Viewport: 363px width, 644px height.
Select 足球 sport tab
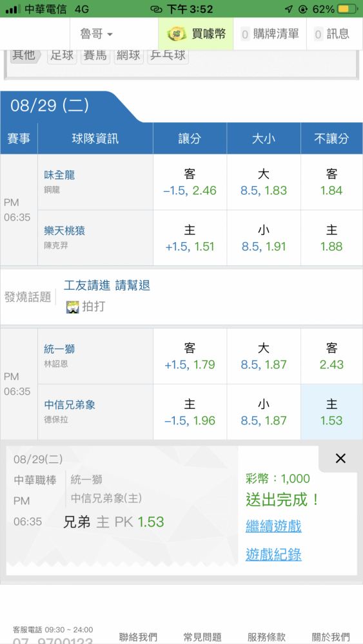coord(62,56)
